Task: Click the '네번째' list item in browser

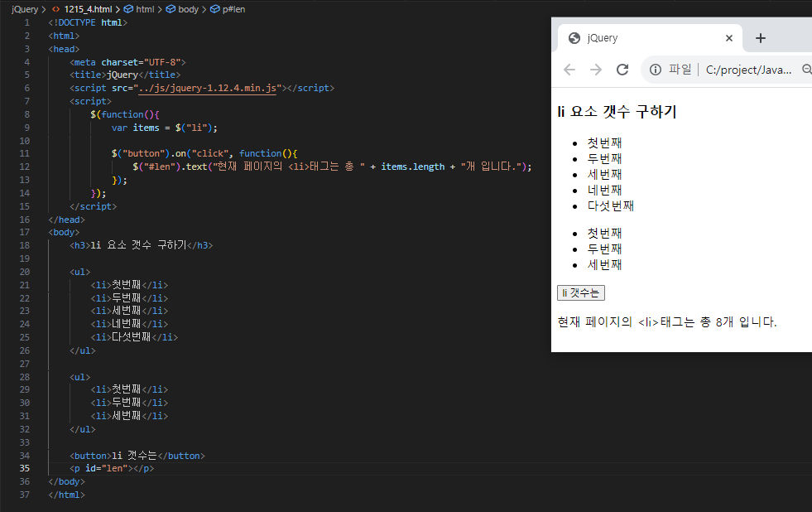Action: (x=604, y=191)
